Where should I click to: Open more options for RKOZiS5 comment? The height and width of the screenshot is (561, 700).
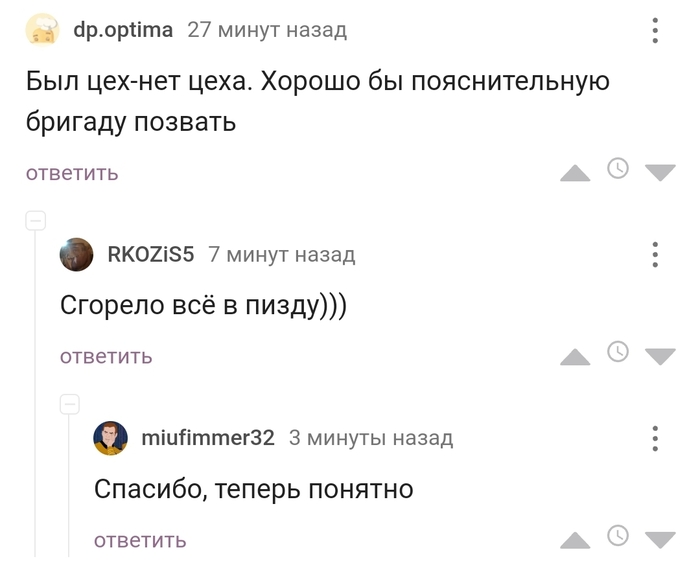tap(655, 254)
